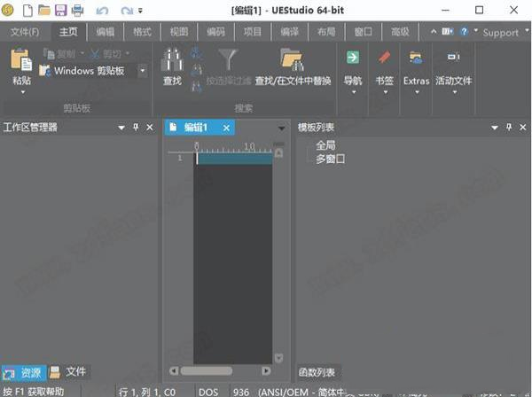Click the Active Files (活动文件) icon
Viewport: 532px width, 397px height.
click(453, 58)
